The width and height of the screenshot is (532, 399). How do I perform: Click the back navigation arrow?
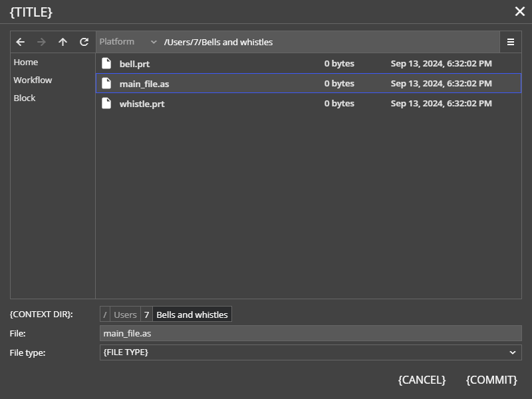click(x=21, y=42)
